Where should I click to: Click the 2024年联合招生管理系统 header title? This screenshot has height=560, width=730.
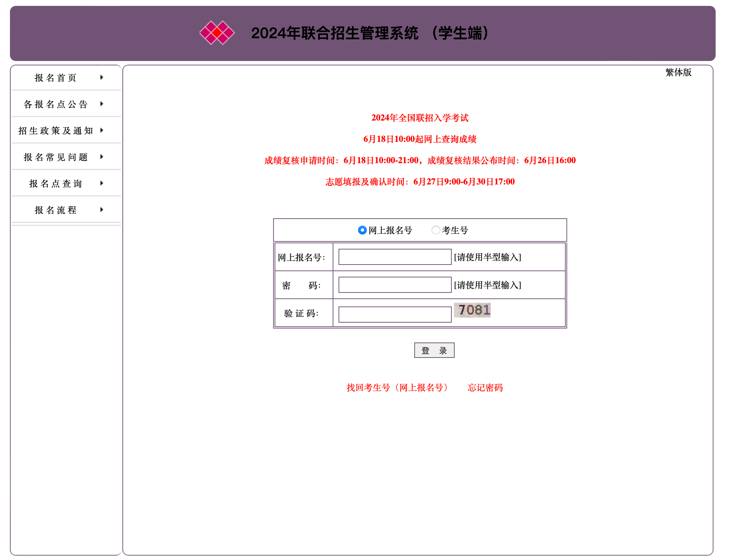371,33
